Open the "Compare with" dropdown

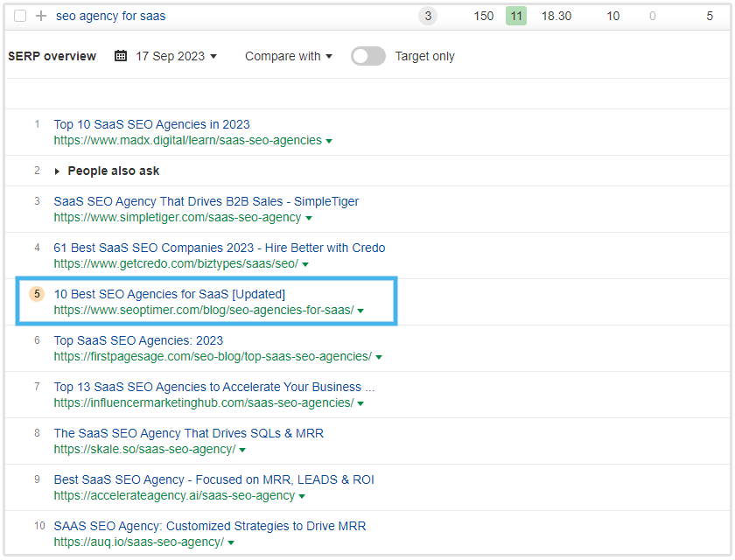point(287,56)
